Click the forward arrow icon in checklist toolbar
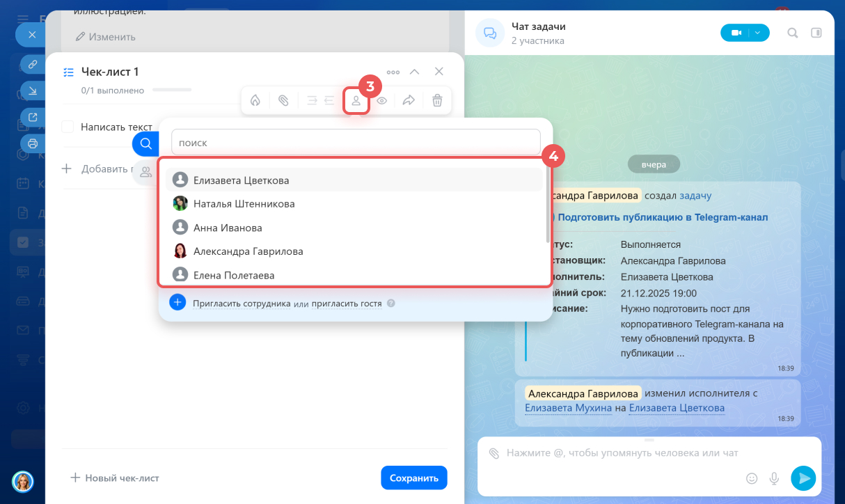This screenshot has width=845, height=504. (409, 101)
